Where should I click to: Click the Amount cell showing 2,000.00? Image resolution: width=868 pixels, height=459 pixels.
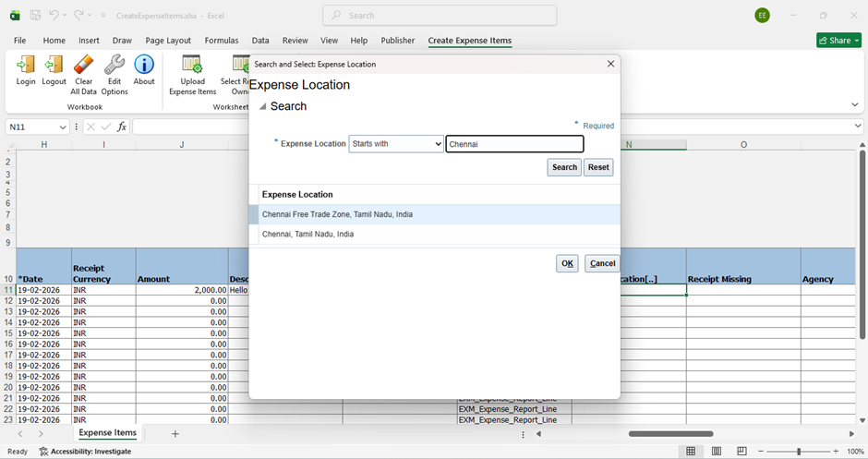(x=182, y=290)
